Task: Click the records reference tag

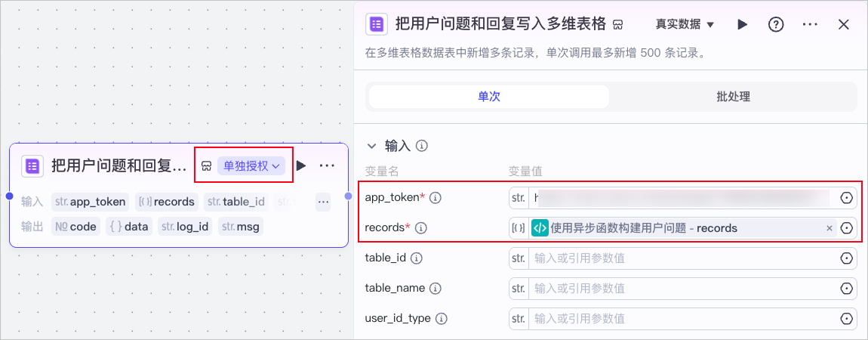Action: coord(683,228)
